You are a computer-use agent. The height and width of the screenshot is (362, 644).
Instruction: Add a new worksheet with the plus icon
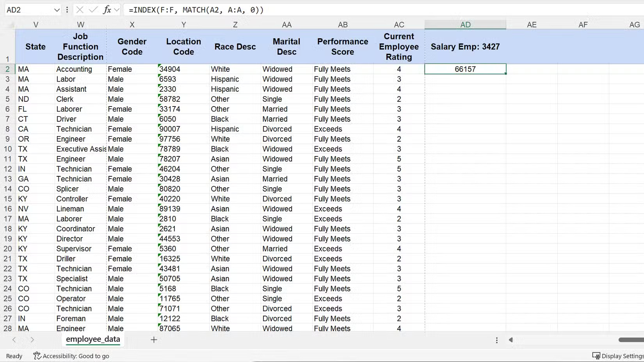pos(154,340)
